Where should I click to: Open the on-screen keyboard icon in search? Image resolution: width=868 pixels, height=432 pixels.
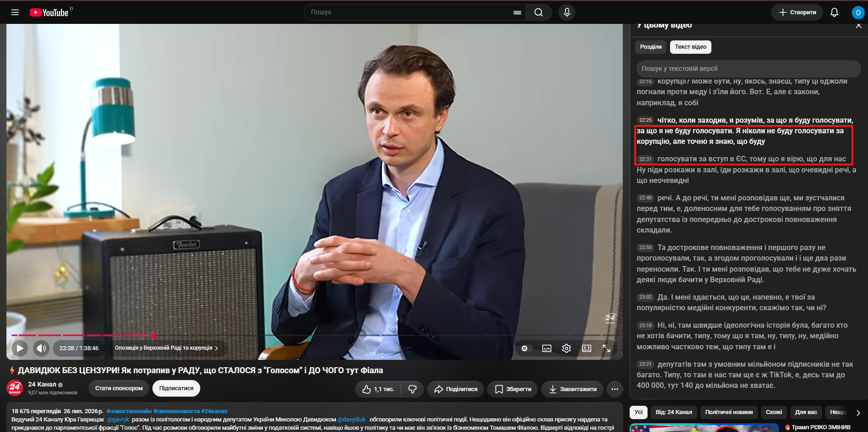[517, 12]
